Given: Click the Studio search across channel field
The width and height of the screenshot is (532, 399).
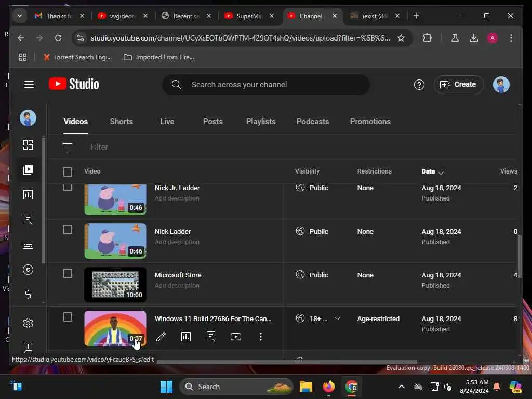Looking at the screenshot, I should (x=266, y=85).
